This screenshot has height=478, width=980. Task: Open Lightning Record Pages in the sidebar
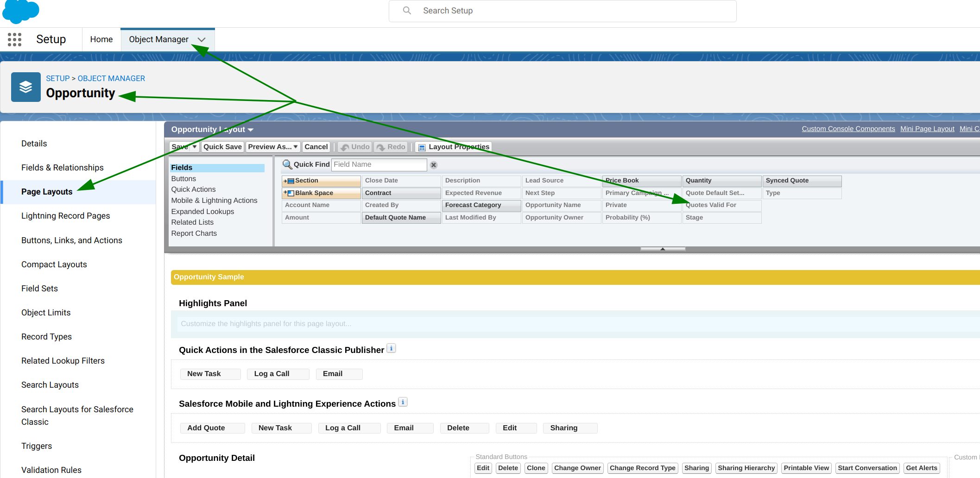[x=66, y=216]
